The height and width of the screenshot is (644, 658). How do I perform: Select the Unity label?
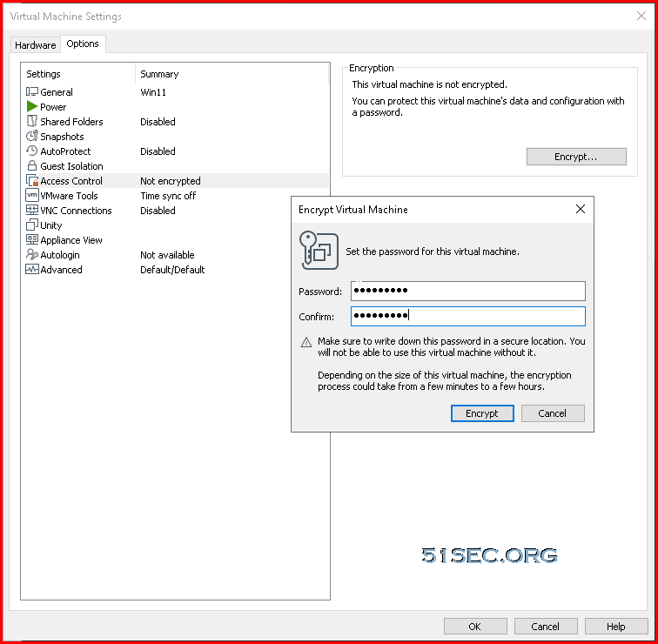[51, 225]
